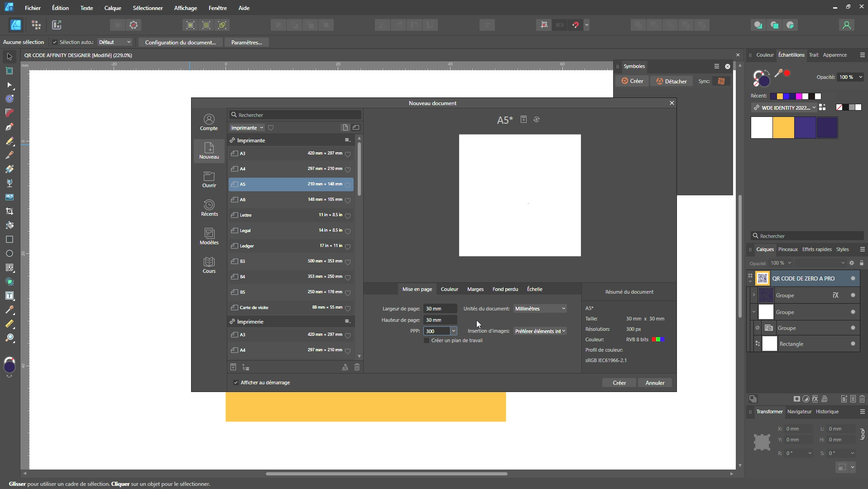
Task: Enable Créer un plan de travail checkbox
Action: point(427,340)
